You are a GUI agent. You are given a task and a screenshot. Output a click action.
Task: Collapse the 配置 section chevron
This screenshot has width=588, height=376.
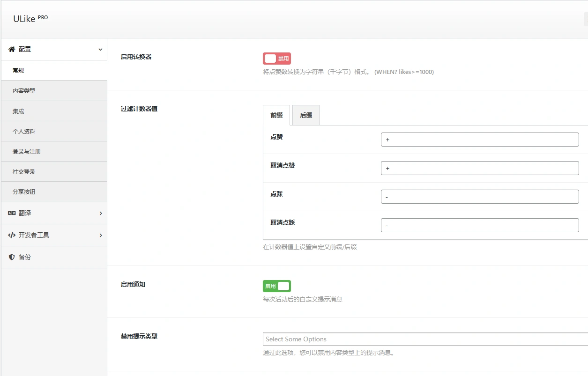[100, 49]
